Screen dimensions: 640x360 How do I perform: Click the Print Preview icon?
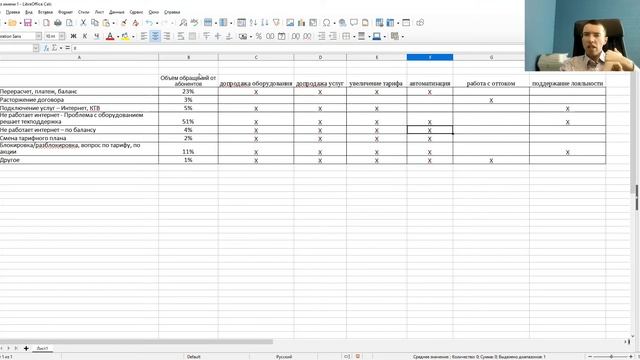tap(70, 23)
